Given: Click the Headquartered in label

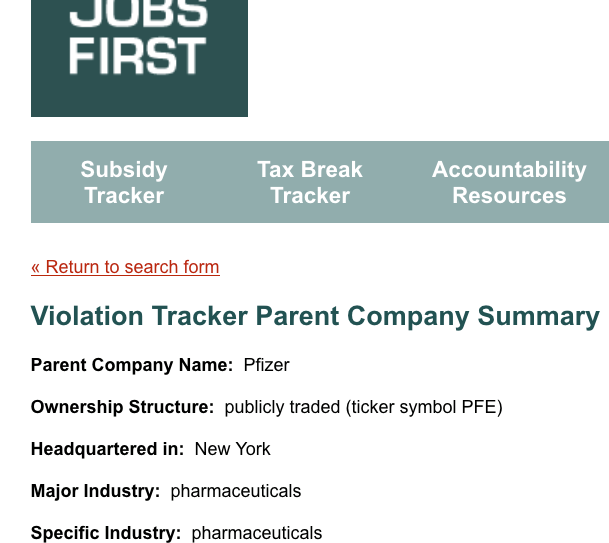Looking at the screenshot, I should 107,449.
